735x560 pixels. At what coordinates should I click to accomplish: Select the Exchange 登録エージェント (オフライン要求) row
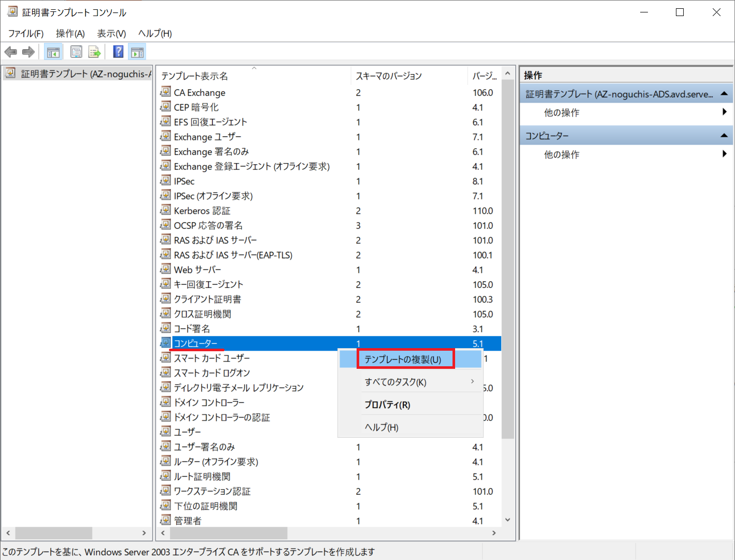329,166
